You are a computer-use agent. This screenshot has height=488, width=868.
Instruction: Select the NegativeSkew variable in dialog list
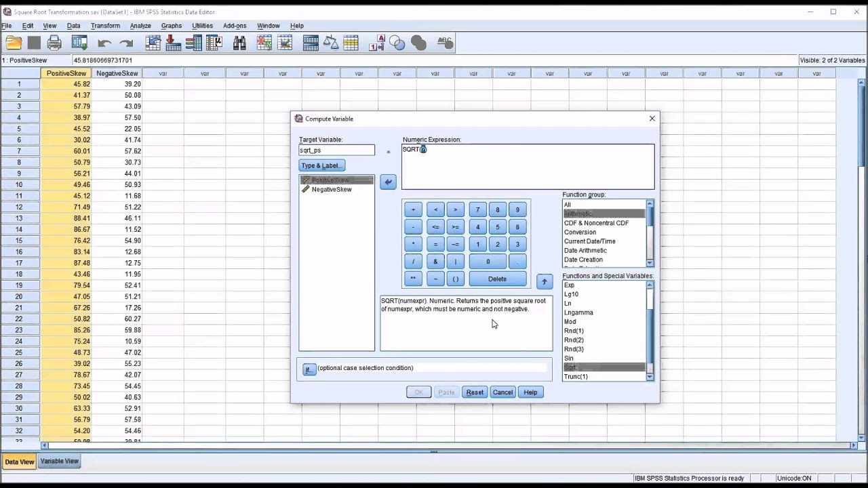pos(332,189)
